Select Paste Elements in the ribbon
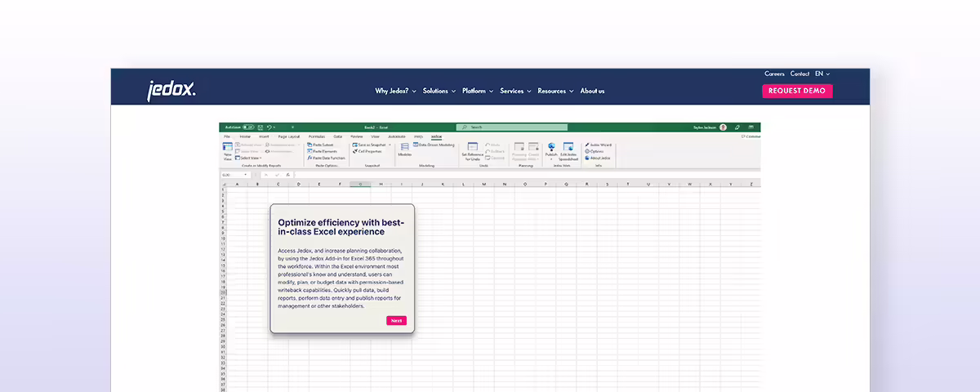This screenshot has height=392, width=980. (x=323, y=151)
